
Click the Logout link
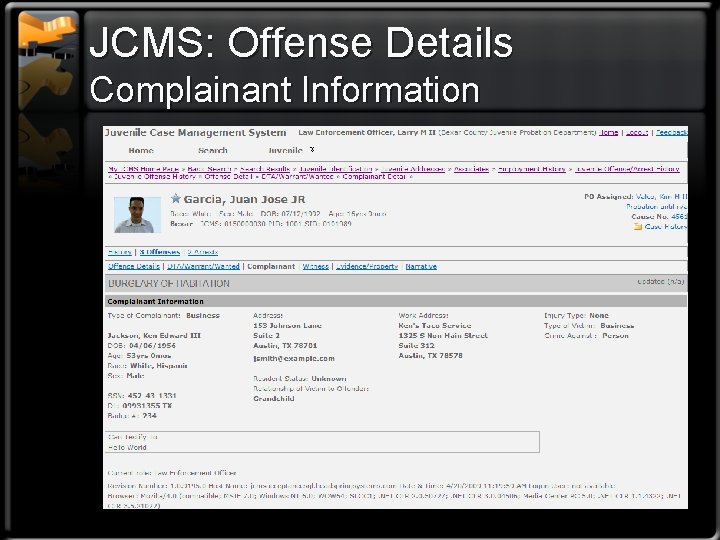(637, 132)
